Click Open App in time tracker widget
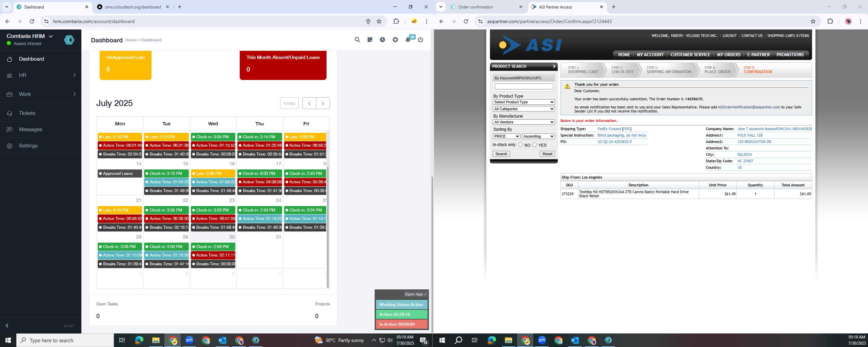868x347 pixels. point(415,294)
